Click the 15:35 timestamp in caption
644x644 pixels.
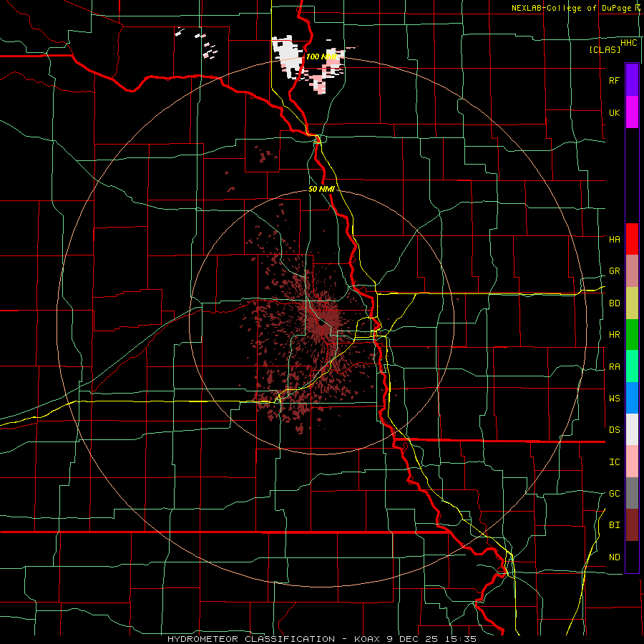[x=462, y=639]
